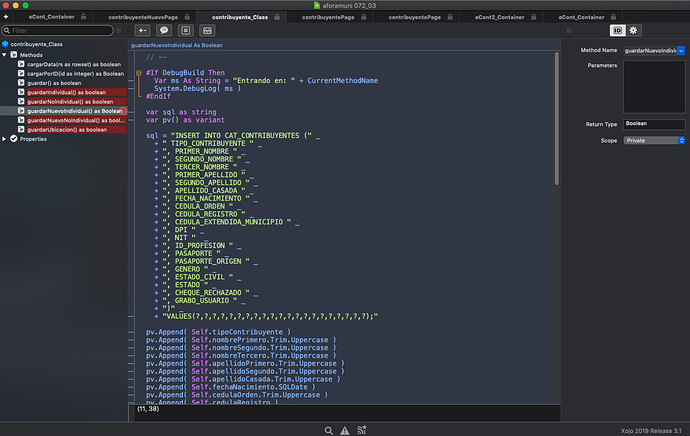This screenshot has width=690, height=436.
Task: Click the add new tab plus icon
Action: pos(6,17)
